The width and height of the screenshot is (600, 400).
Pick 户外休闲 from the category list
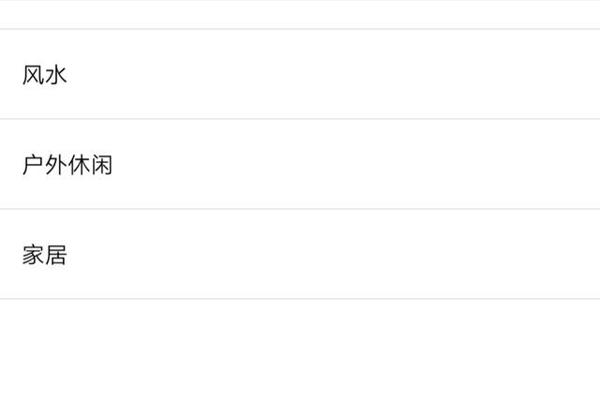click(x=300, y=164)
